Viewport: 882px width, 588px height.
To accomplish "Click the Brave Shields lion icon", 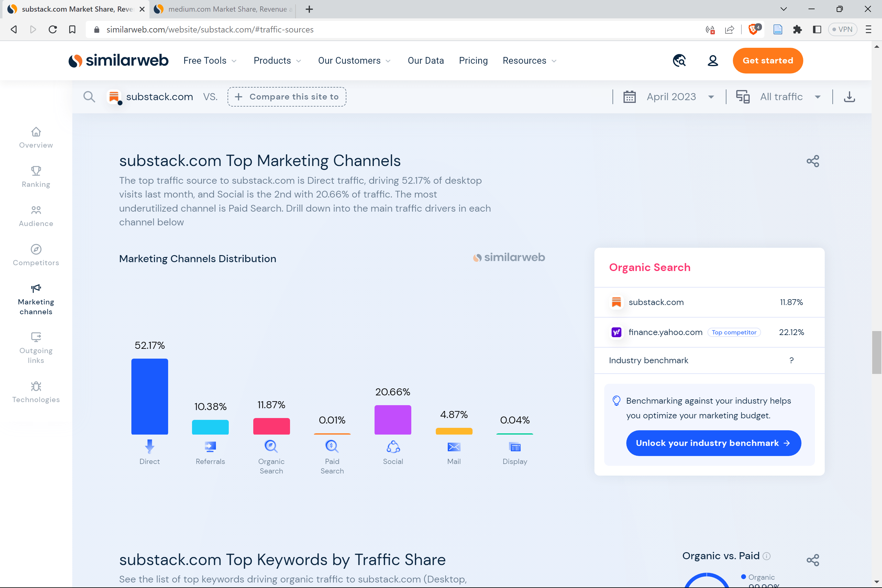I will click(x=753, y=29).
